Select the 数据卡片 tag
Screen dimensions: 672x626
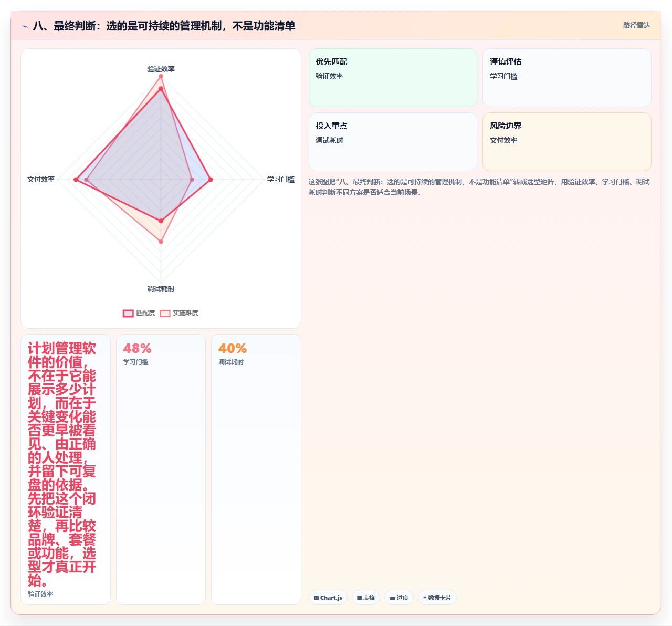[x=437, y=598]
